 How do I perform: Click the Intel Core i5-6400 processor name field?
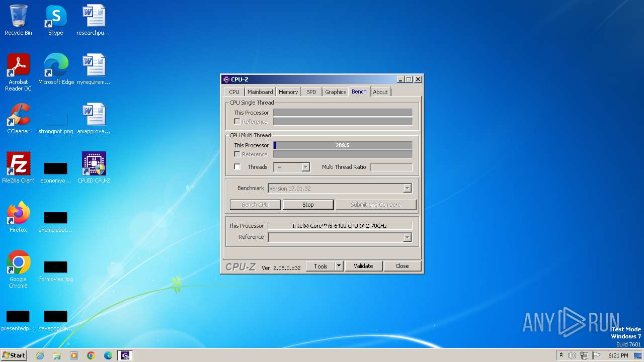340,226
